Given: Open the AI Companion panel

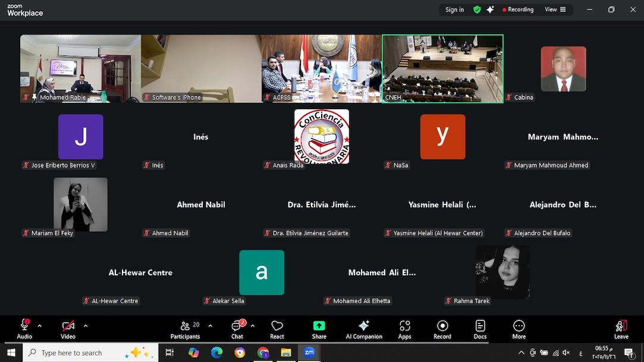Looking at the screenshot, I should 364,329.
